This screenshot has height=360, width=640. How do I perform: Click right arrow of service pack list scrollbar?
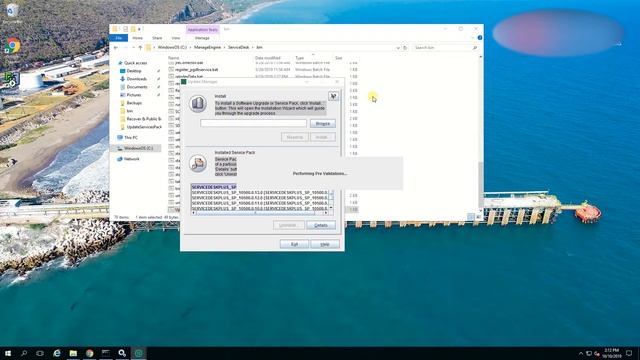326,213
